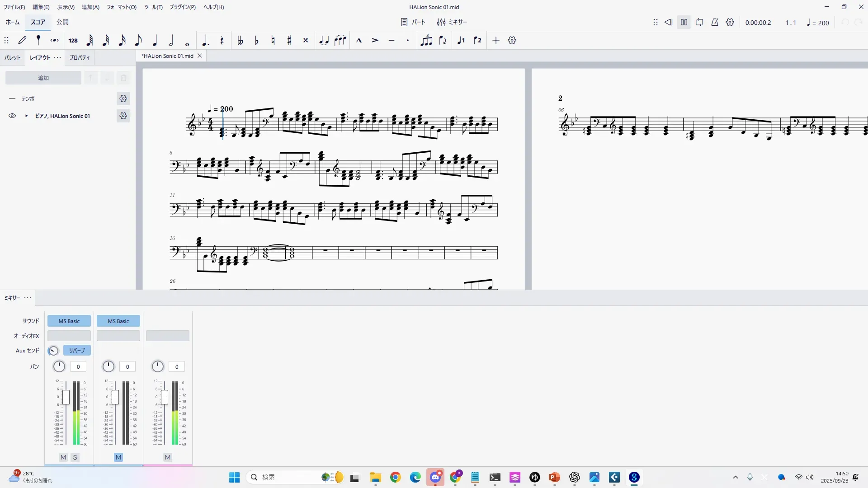Toggle the playback loop
This screenshot has width=868, height=488.
click(x=699, y=22)
